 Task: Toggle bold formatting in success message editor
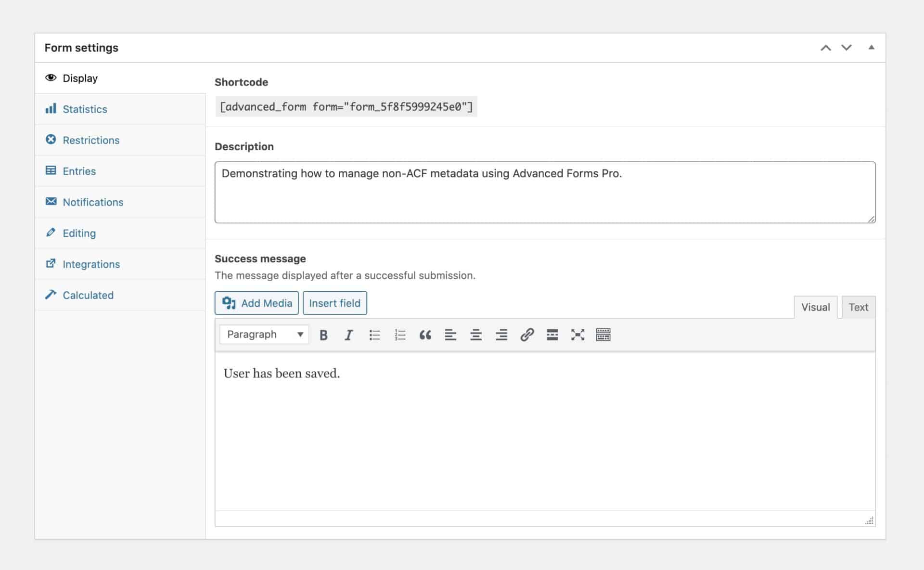[x=323, y=335]
